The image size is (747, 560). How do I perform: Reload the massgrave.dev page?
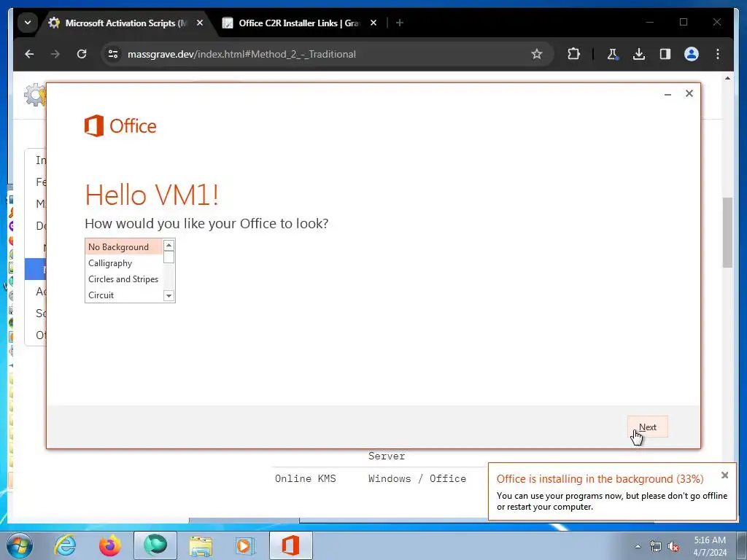82,54
